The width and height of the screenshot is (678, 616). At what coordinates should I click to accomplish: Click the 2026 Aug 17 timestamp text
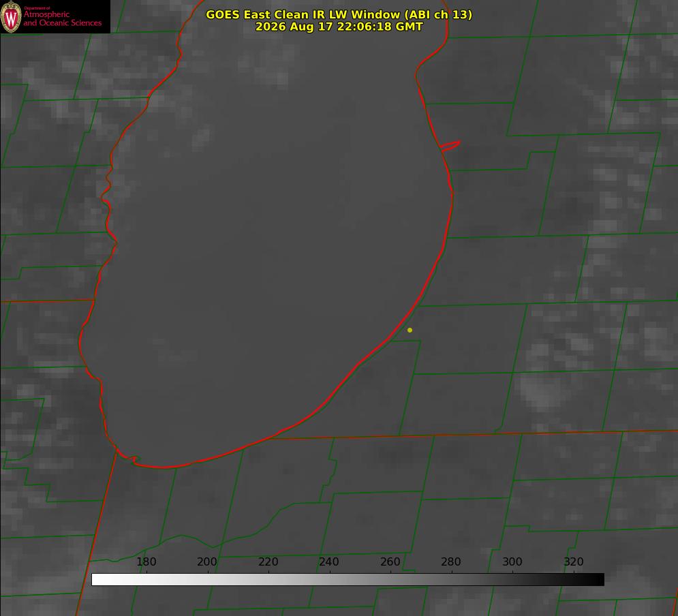click(339, 27)
